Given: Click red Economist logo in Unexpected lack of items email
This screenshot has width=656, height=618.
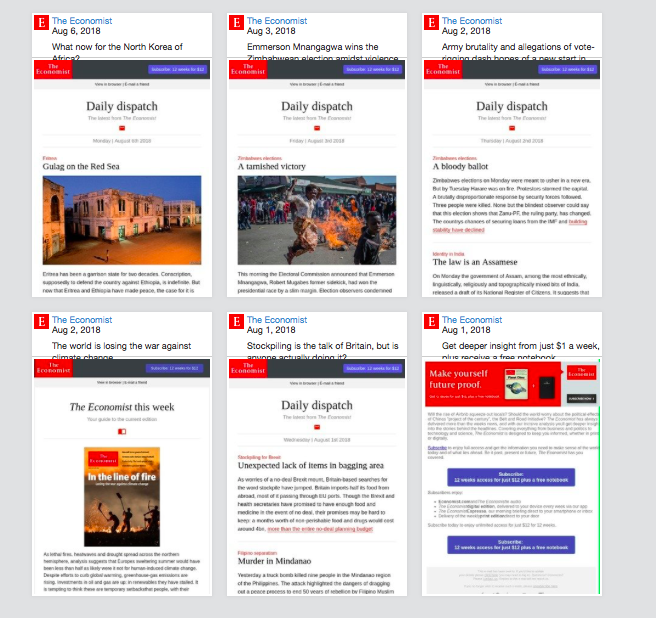Looking at the screenshot, I should pyautogui.click(x=248, y=368).
